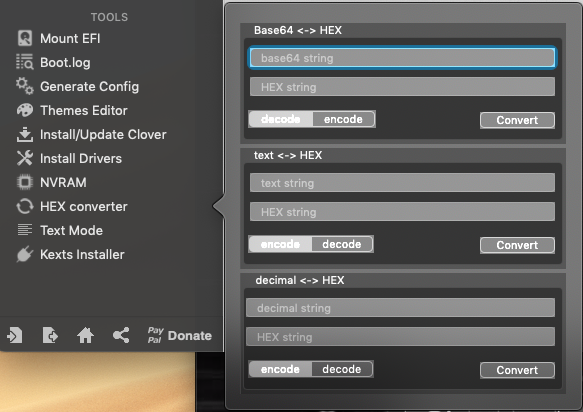Select decode in Base64 section

point(281,119)
